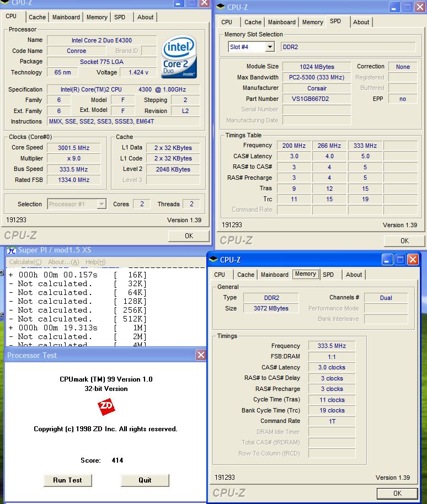The image size is (427, 504).
Task: Click the Level 2 cache value 2048 KBytes
Action: click(x=173, y=169)
